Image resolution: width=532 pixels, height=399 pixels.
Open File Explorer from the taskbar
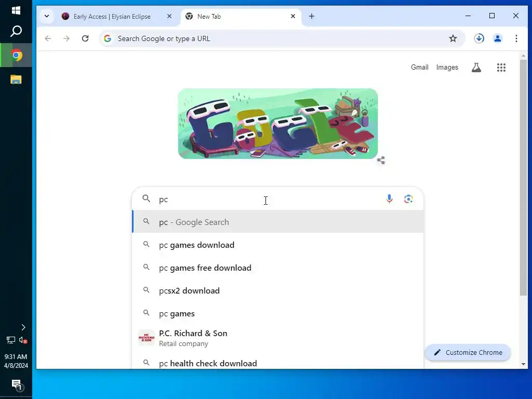click(16, 79)
